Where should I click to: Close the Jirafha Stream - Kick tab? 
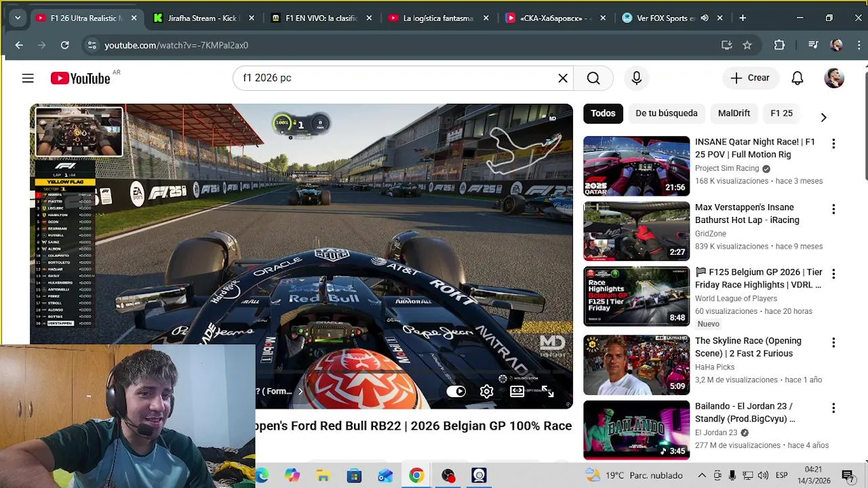click(x=252, y=18)
